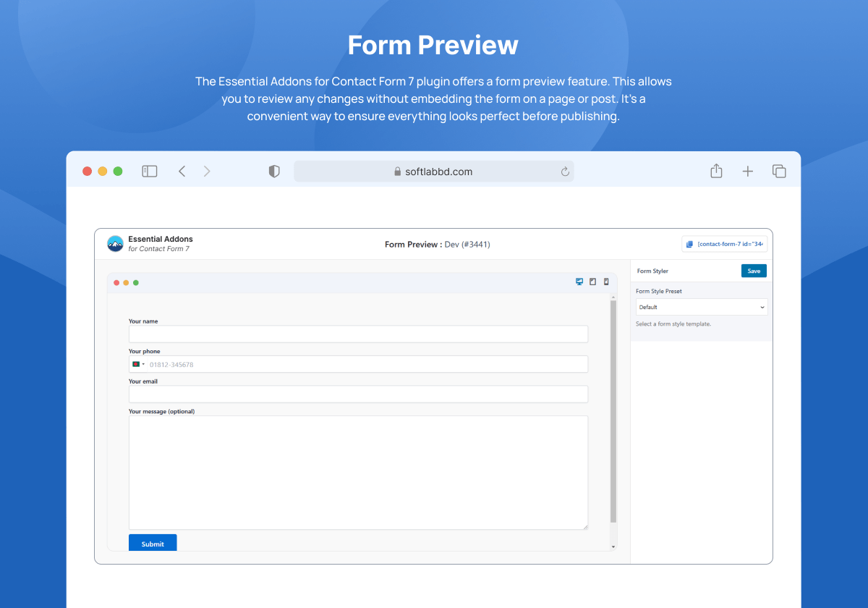Click the green dot in preview frame

[135, 282]
